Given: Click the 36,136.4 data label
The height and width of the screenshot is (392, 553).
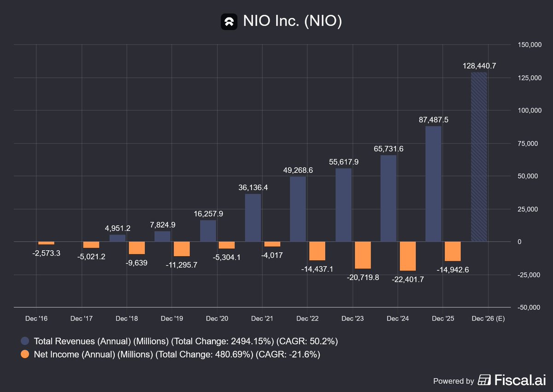Looking at the screenshot, I should point(253,187).
